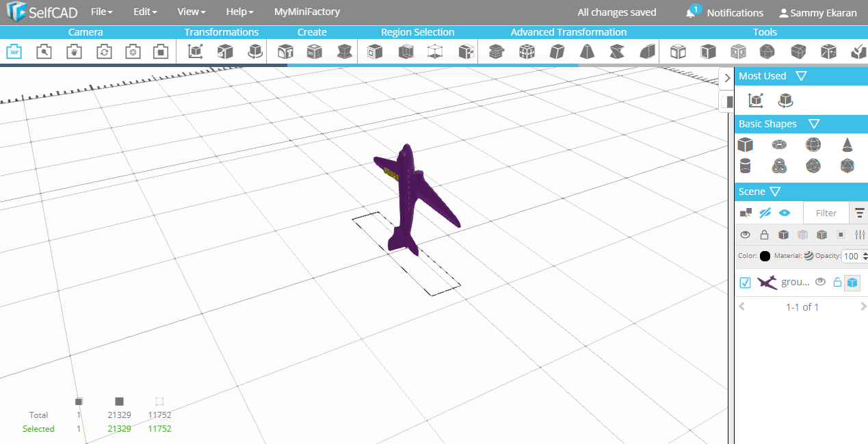Viewport: 868px width, 444px height.
Task: Add a cylinder from Basic Shapes
Action: pos(746,166)
